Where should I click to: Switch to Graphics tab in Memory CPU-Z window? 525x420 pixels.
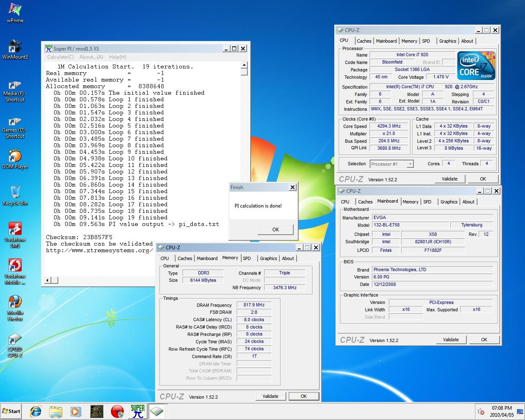[x=268, y=258]
